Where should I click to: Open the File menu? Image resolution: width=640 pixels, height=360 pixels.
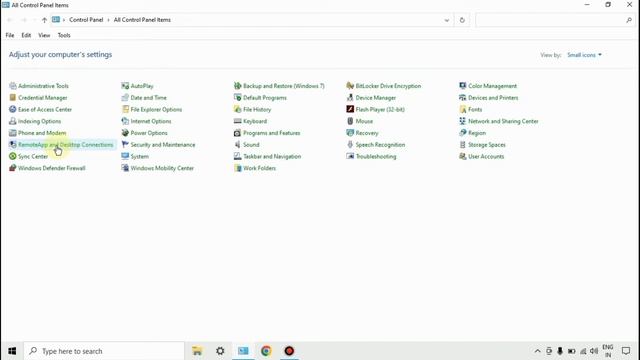tap(10, 35)
